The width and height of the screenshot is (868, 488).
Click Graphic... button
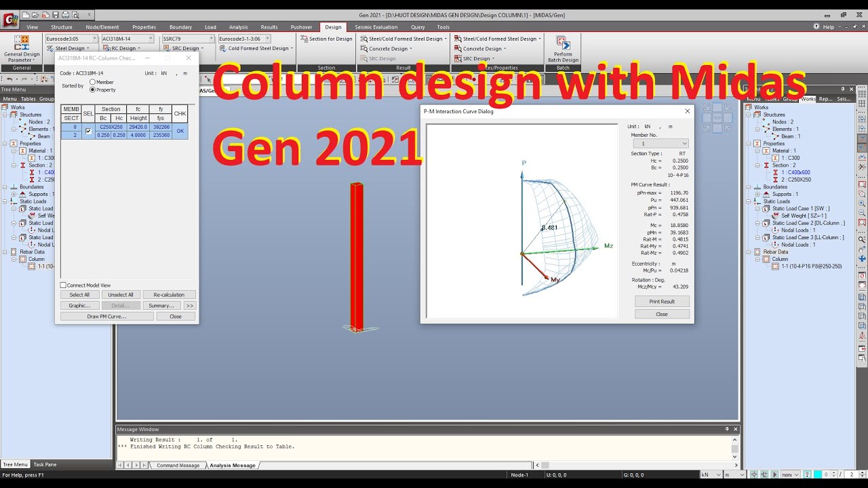pyautogui.click(x=79, y=306)
